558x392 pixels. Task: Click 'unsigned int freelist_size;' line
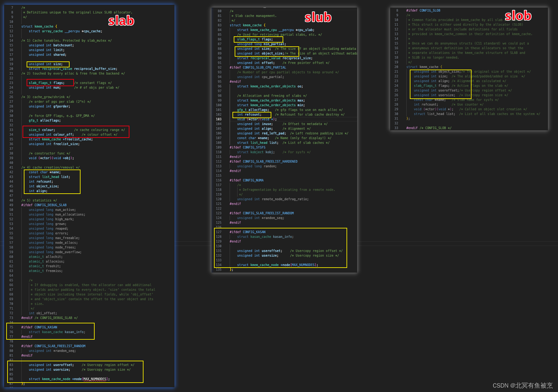coord(54,144)
